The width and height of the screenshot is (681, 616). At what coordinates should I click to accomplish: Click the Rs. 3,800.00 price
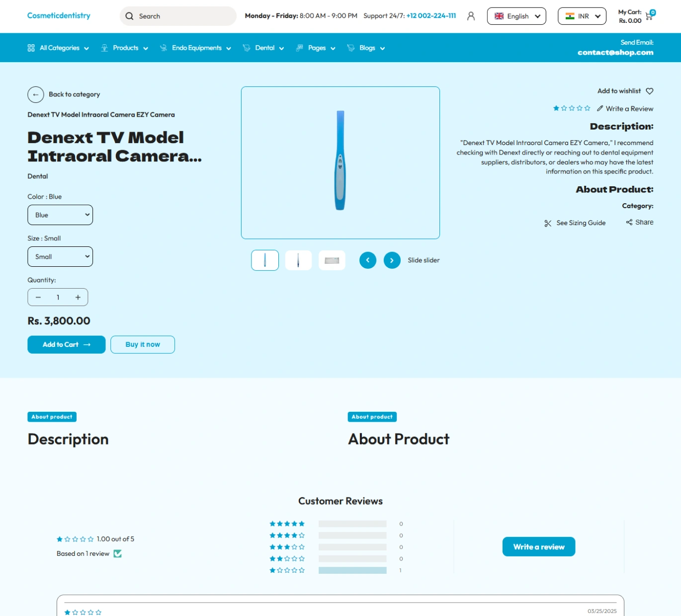59,321
